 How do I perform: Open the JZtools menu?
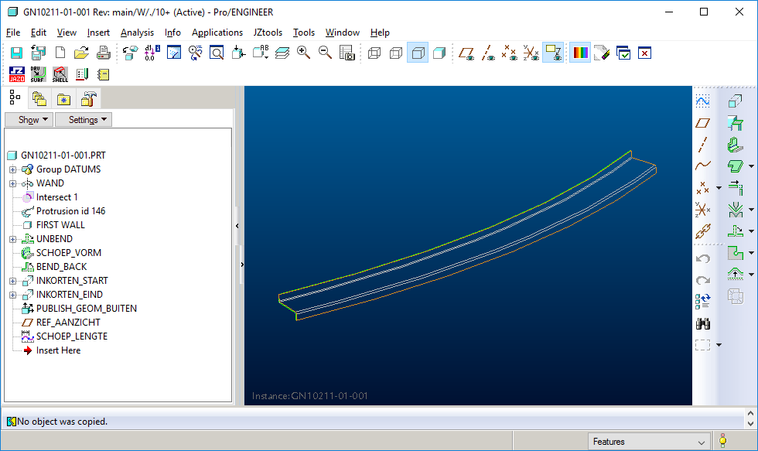(x=267, y=32)
